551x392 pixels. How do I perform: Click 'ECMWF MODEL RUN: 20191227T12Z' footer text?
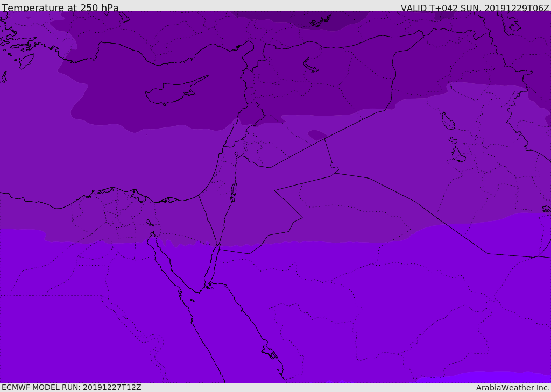72,388
